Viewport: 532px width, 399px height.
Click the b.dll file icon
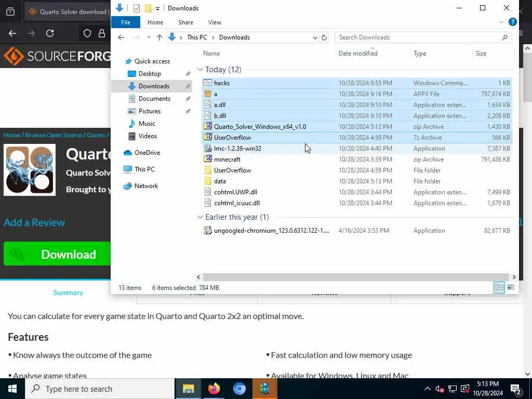208,116
